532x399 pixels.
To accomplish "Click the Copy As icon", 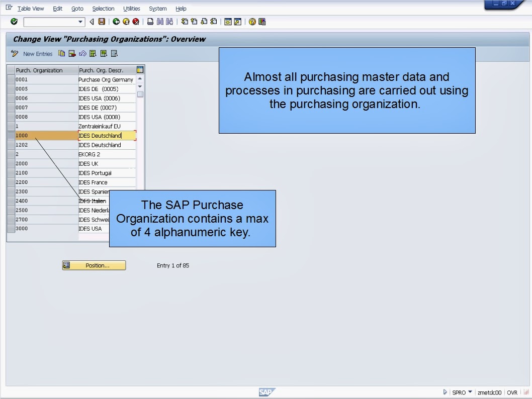I will click(x=61, y=54).
